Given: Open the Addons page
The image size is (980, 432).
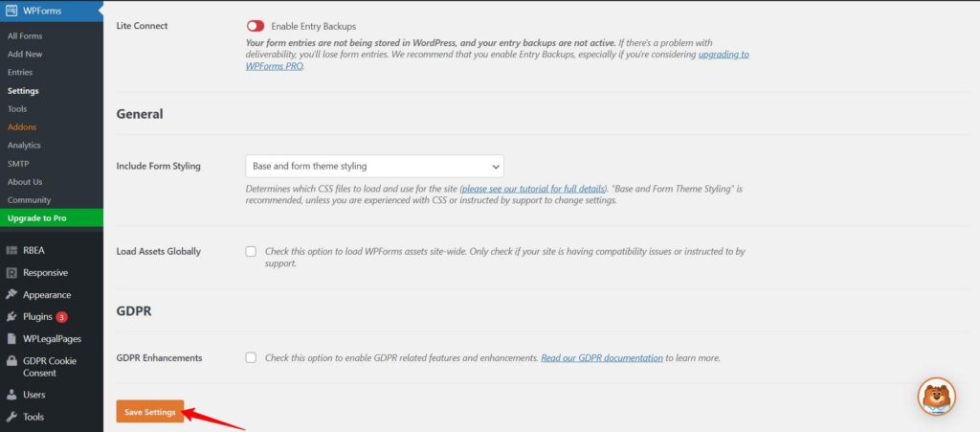Looking at the screenshot, I should 22,126.
